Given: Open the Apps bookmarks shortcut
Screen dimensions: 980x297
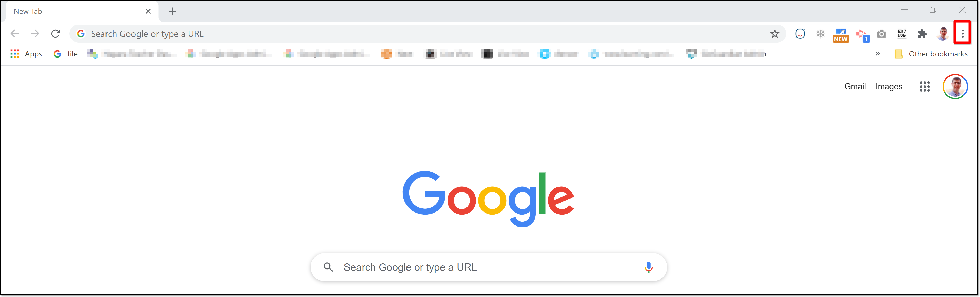Looking at the screenshot, I should click(x=26, y=54).
